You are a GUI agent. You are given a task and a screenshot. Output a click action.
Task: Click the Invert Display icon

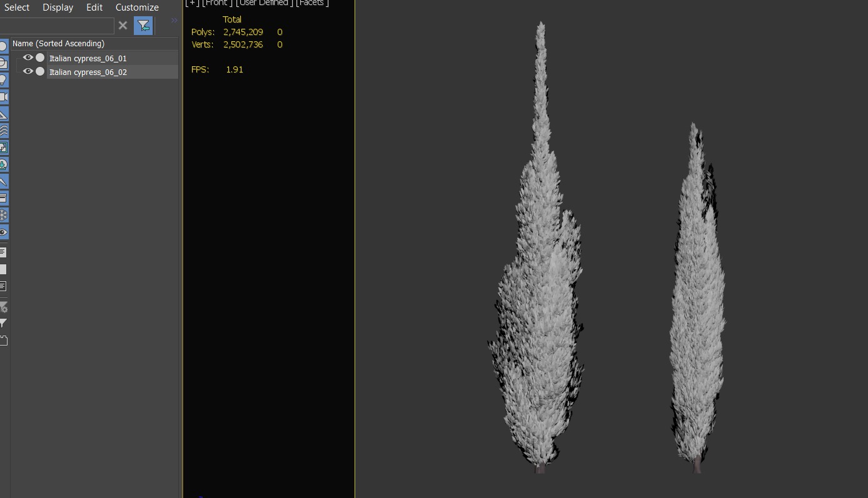3,286
